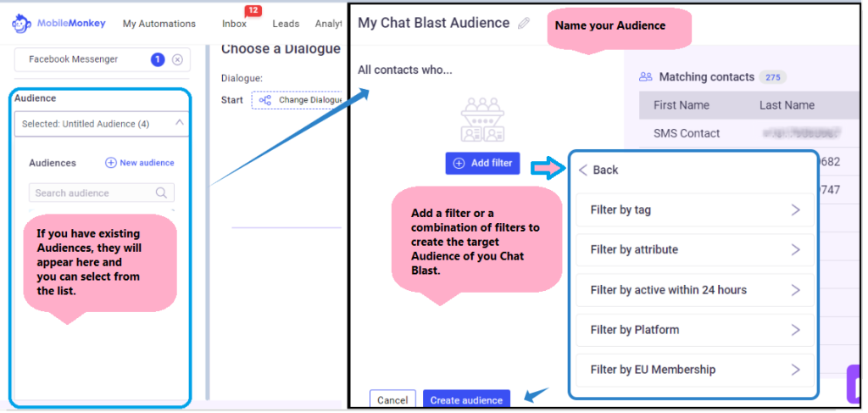Click the Create audience button
This screenshot has width=868, height=413.
467,399
